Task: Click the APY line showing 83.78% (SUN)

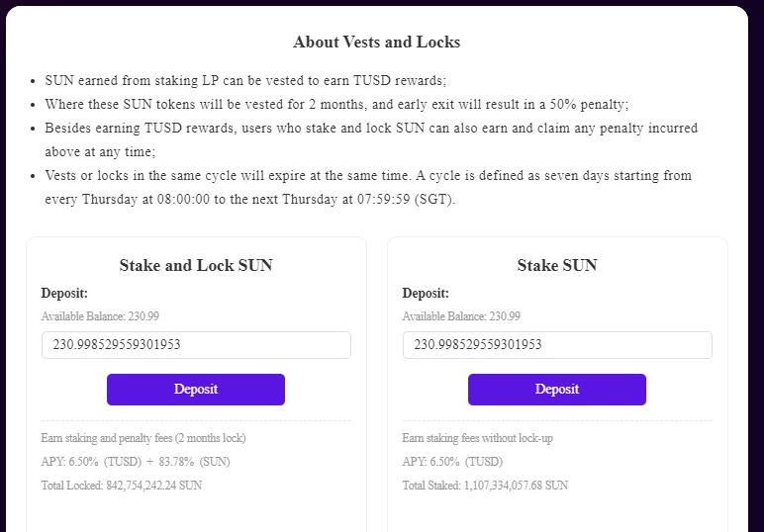Action: pyautogui.click(x=136, y=462)
